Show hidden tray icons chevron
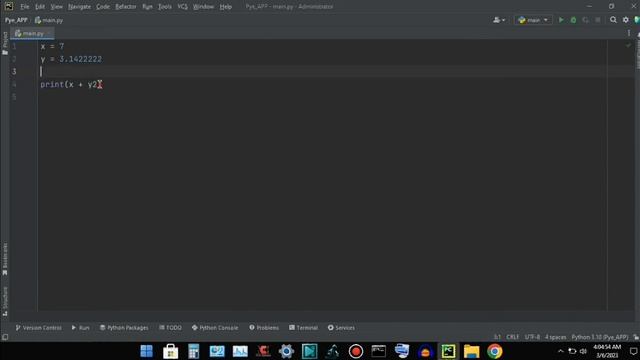This screenshot has height=360, width=640. (x=560, y=351)
